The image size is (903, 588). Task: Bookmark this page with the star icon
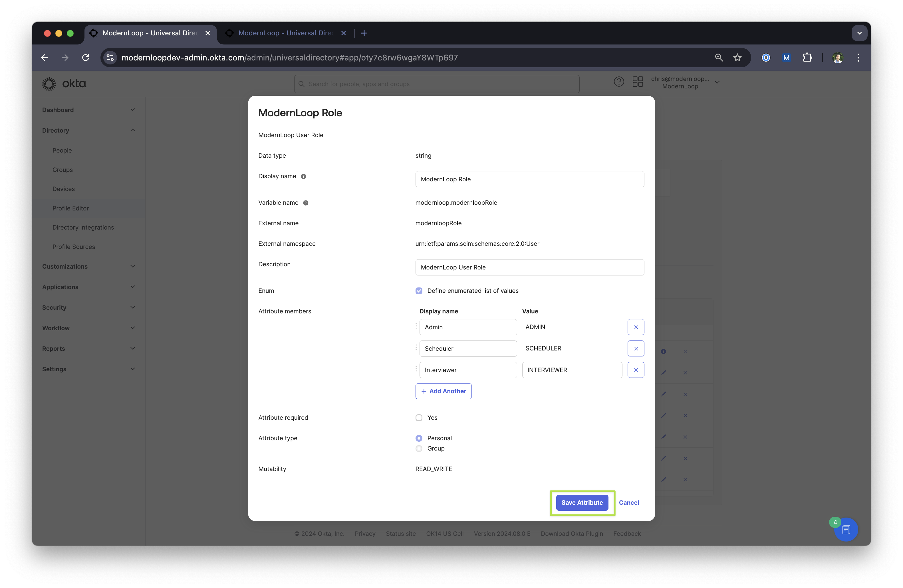pyautogui.click(x=737, y=58)
